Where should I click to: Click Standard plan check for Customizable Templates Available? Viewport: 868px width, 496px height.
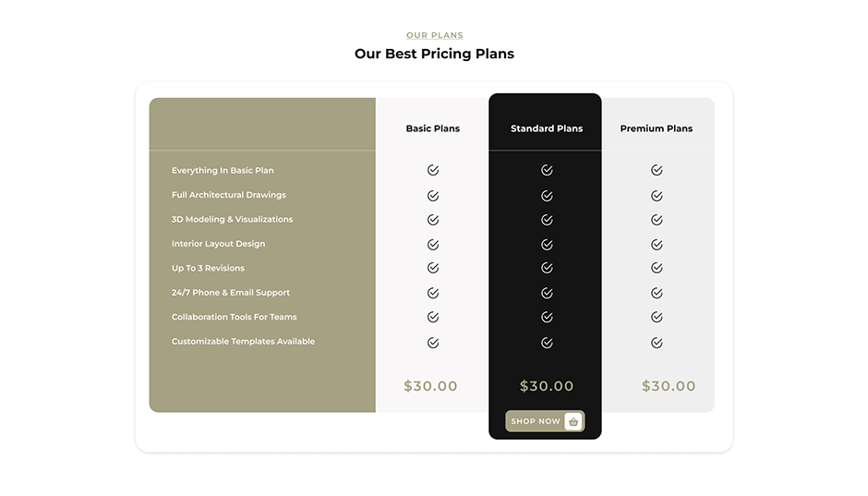[x=547, y=343]
